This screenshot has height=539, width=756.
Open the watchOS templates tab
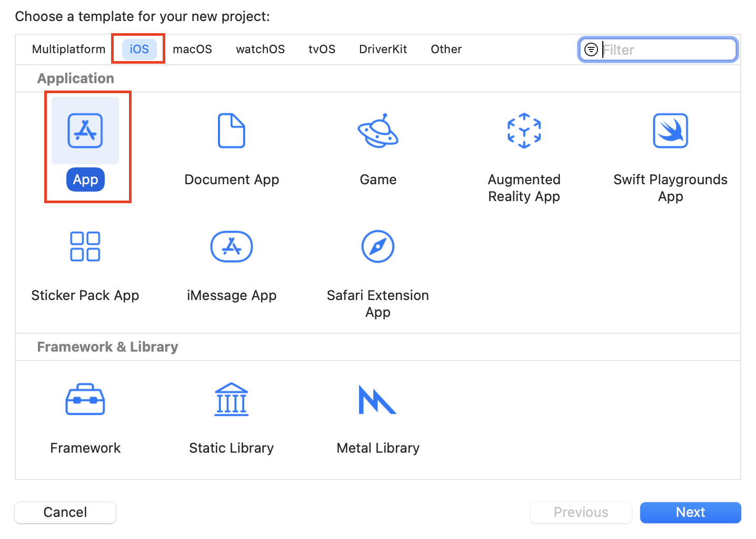click(x=260, y=49)
